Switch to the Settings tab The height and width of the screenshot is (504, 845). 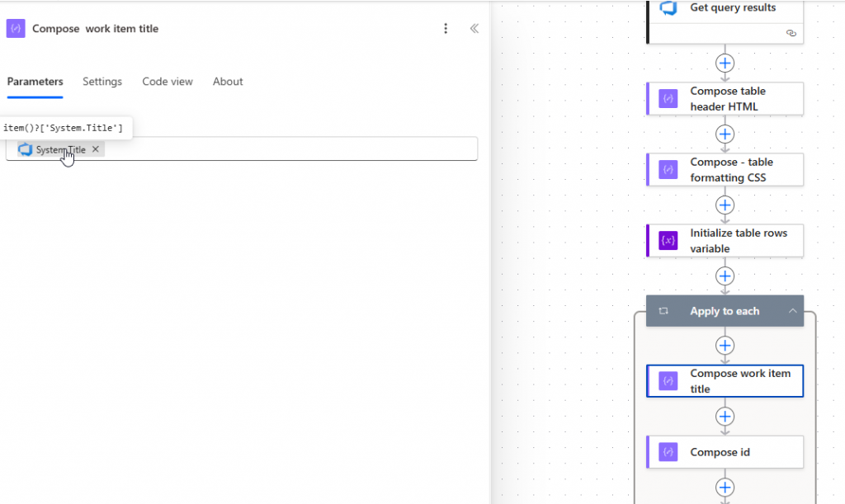tap(102, 82)
